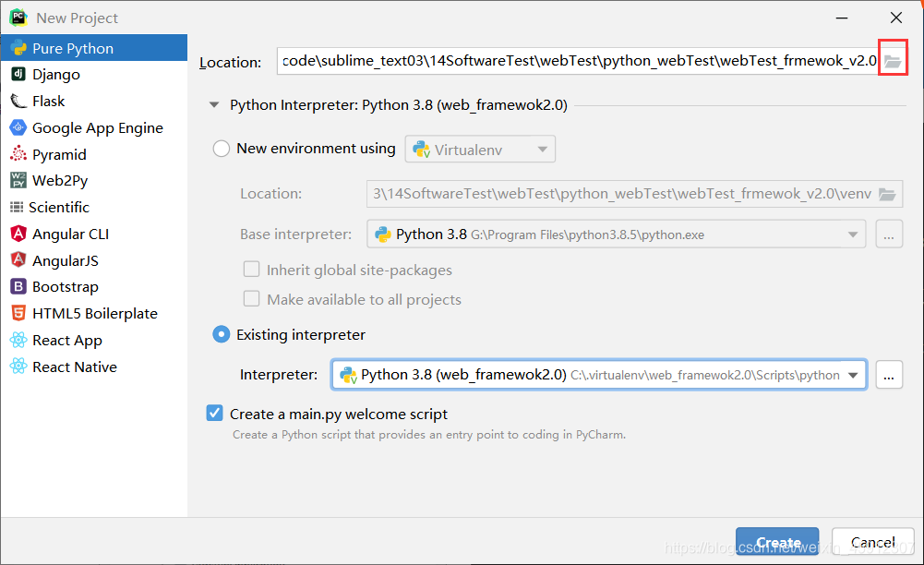Select Flask project type

point(94,102)
